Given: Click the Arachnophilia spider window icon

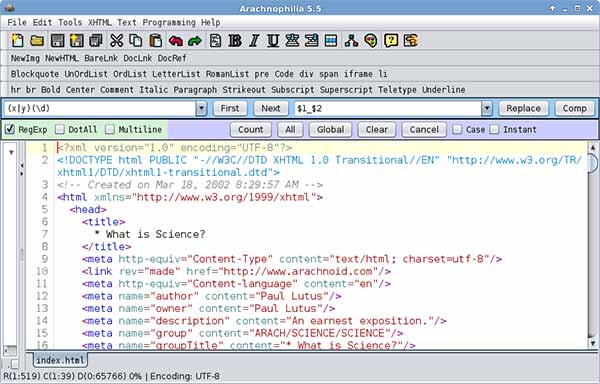Looking at the screenshot, I should coord(10,8).
